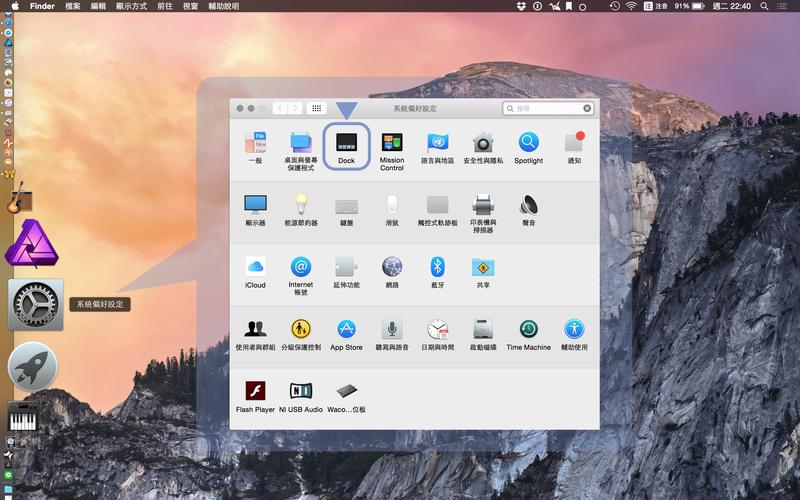Open Mission Control preferences
Image resolution: width=800 pixels, height=500 pixels.
pos(392,151)
